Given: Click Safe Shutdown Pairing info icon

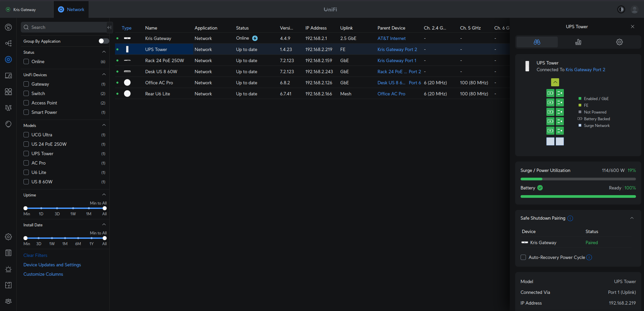Looking at the screenshot, I should (x=570, y=218).
